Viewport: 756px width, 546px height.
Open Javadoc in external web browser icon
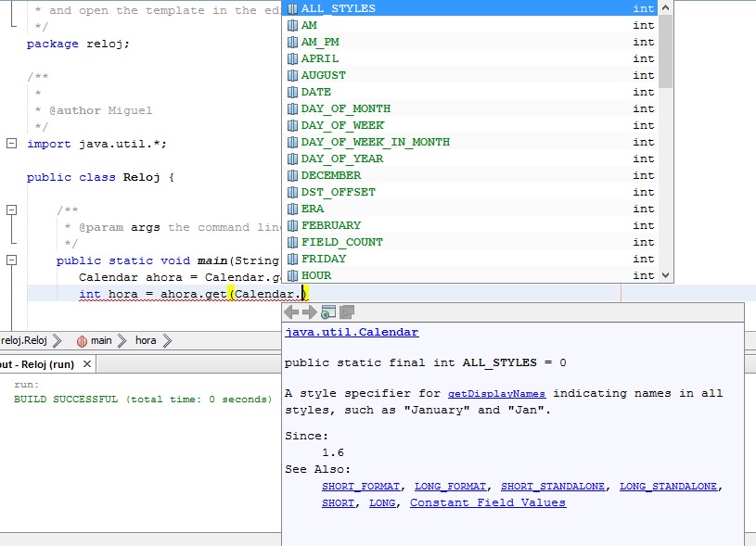pos(328,312)
